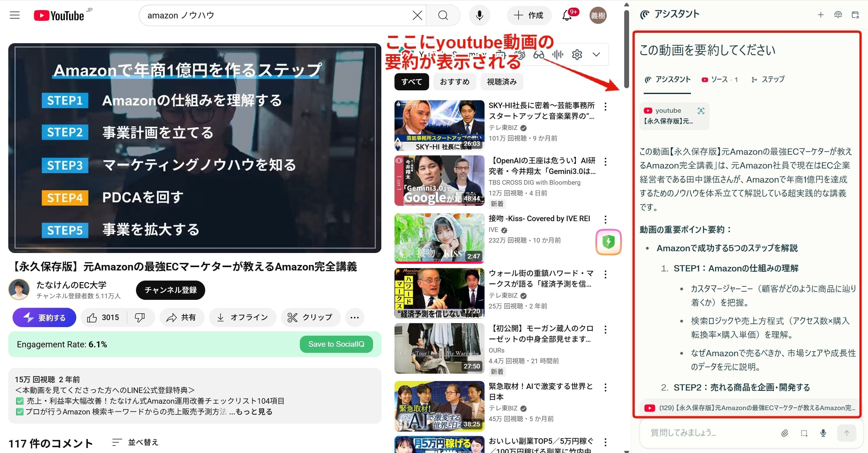Click the voice search microphone icon

[x=479, y=15]
